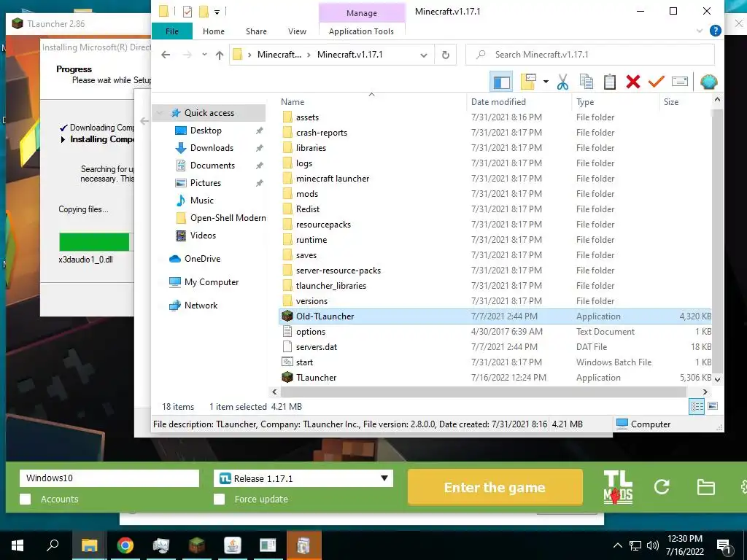Go back with the Explorer back arrow
Screen dimensions: 747x560
166,55
